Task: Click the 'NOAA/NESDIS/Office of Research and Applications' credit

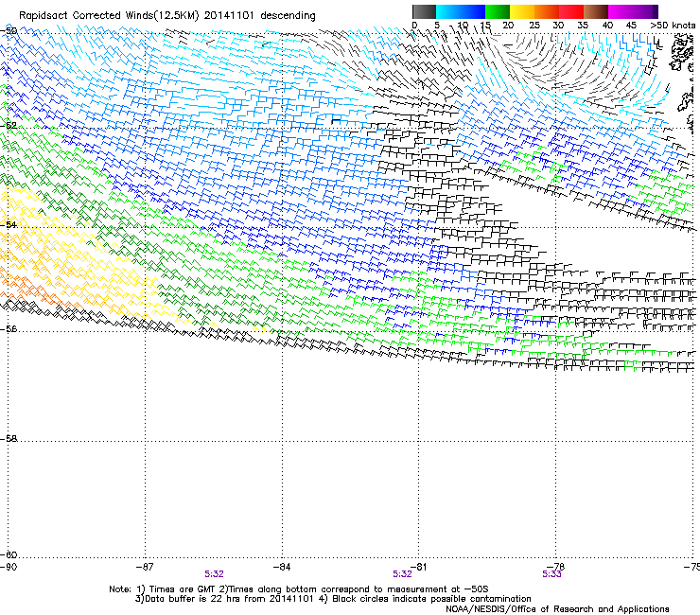Action: (x=557, y=609)
